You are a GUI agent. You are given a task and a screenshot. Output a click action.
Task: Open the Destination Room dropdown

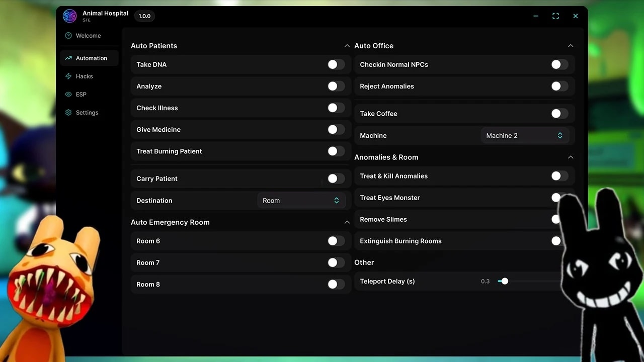point(301,201)
